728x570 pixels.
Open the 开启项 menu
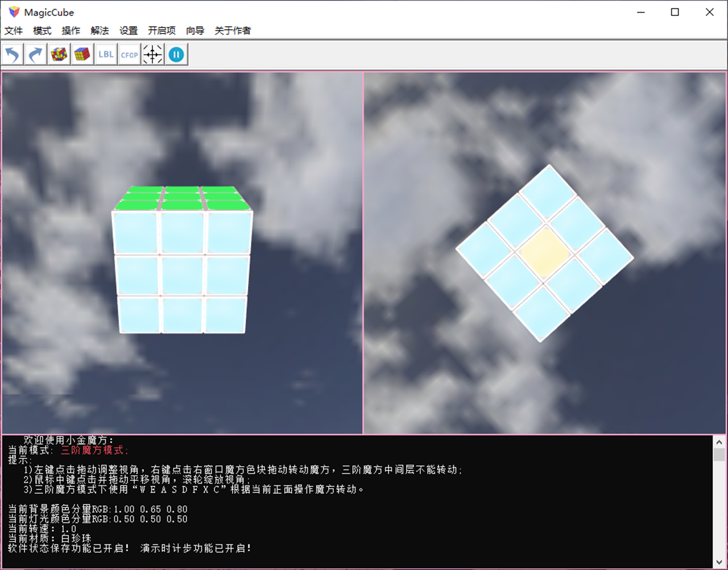(162, 31)
